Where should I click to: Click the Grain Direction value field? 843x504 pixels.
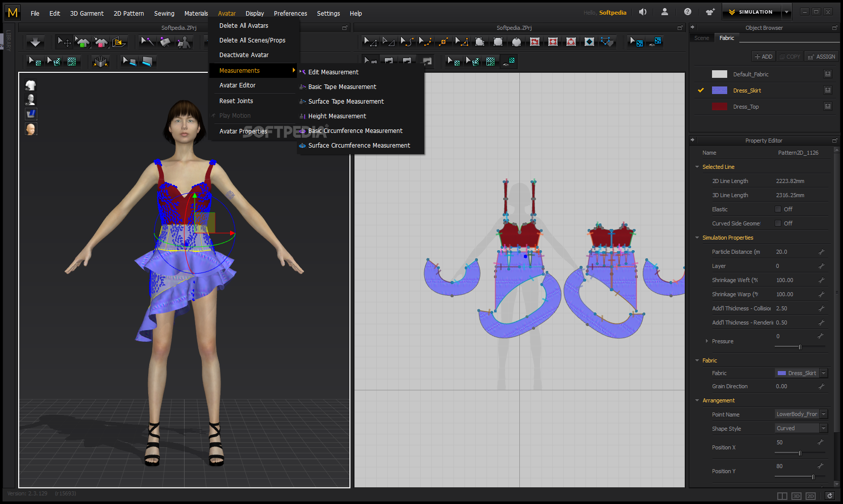click(x=795, y=386)
